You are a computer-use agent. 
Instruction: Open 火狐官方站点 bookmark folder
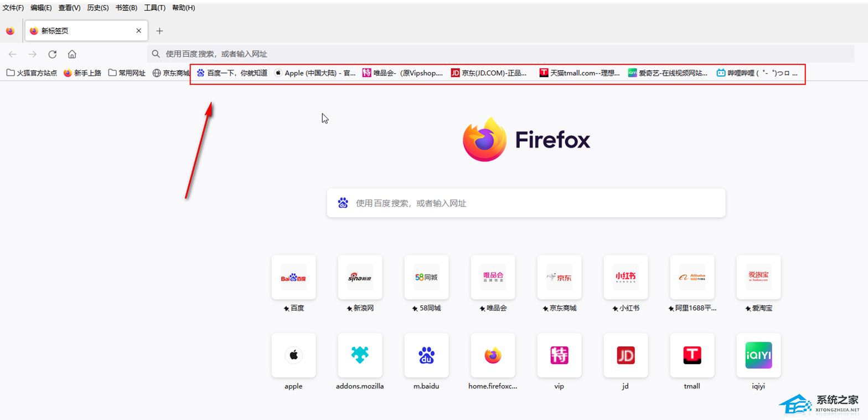coord(32,73)
